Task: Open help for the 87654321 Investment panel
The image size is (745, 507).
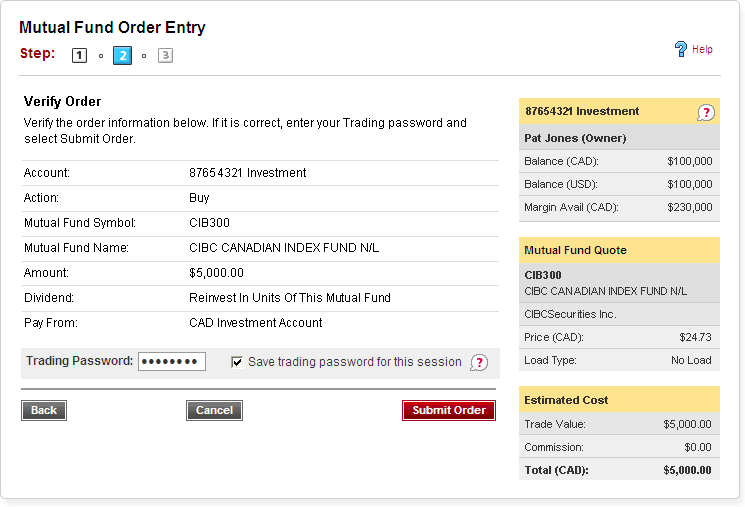Action: [706, 113]
